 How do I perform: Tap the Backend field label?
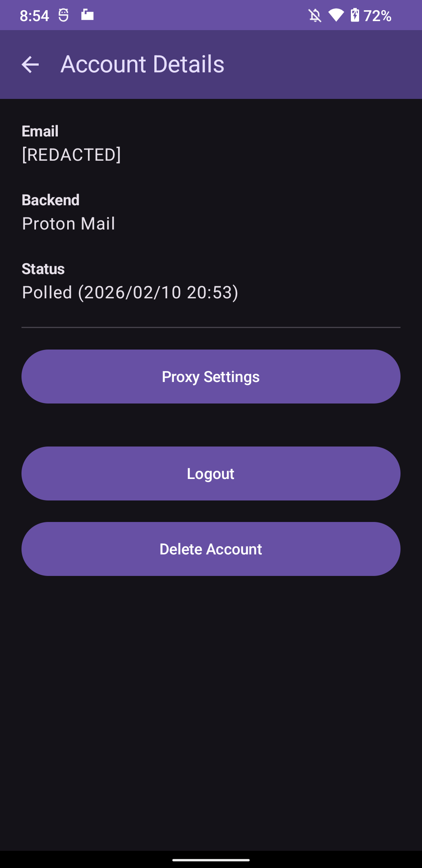[51, 200]
